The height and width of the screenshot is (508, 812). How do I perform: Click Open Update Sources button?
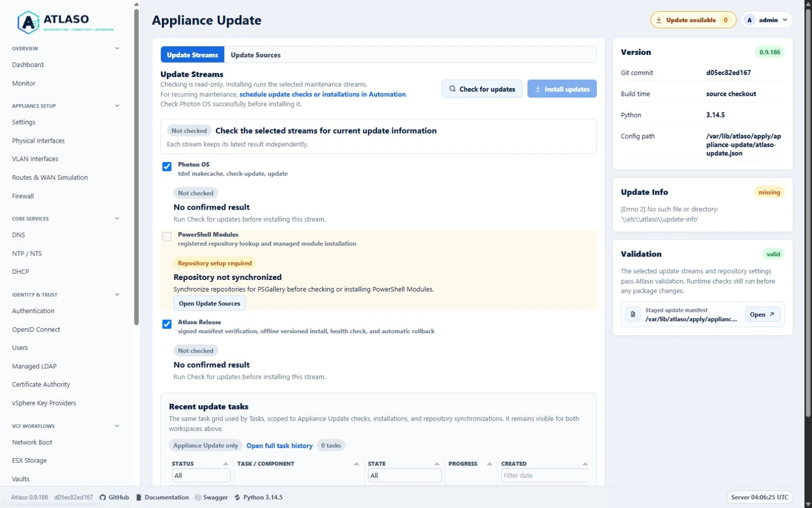(210, 303)
